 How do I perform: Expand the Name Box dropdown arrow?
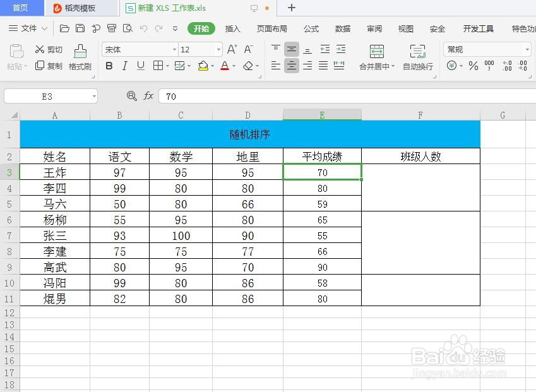pyautogui.click(x=94, y=97)
